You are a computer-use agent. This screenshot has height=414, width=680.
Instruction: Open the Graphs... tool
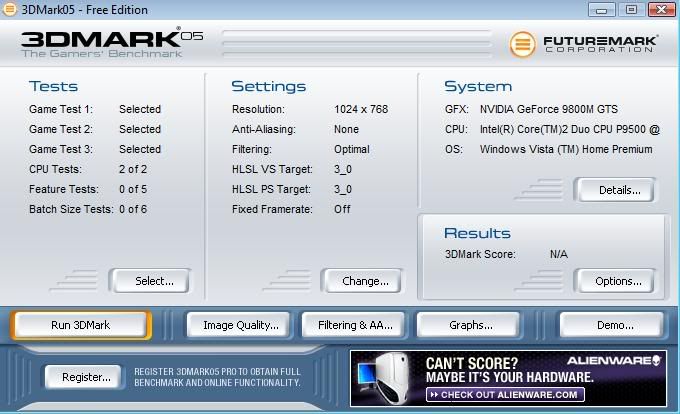pyautogui.click(x=468, y=325)
